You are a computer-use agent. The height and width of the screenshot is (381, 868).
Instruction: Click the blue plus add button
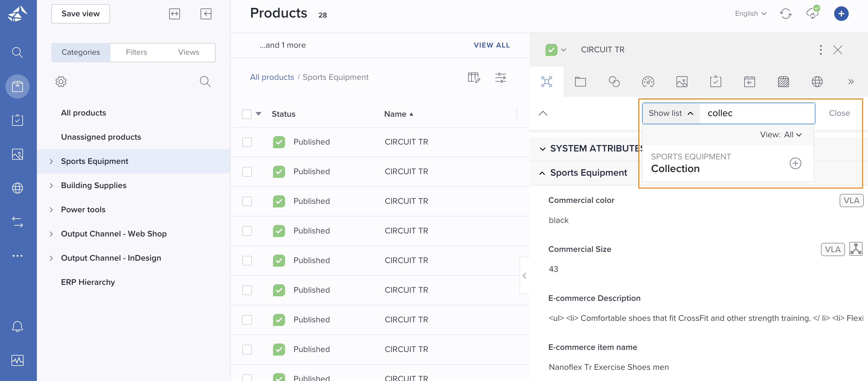841,14
